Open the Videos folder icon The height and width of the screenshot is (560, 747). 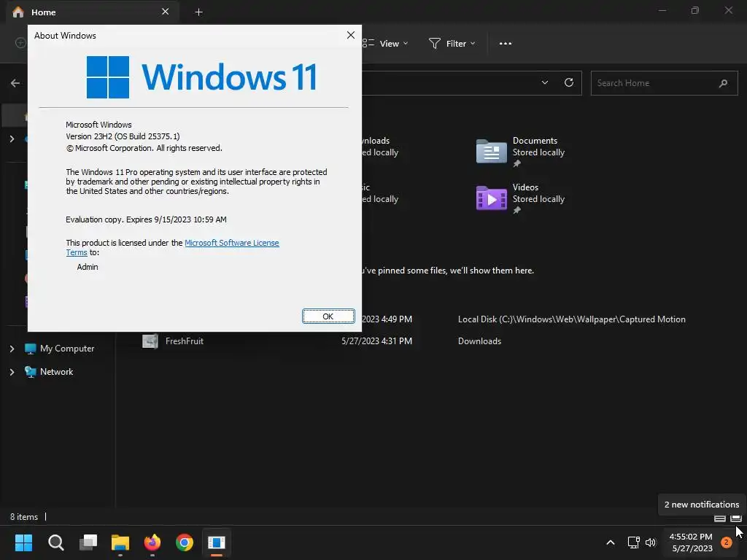pyautogui.click(x=491, y=198)
